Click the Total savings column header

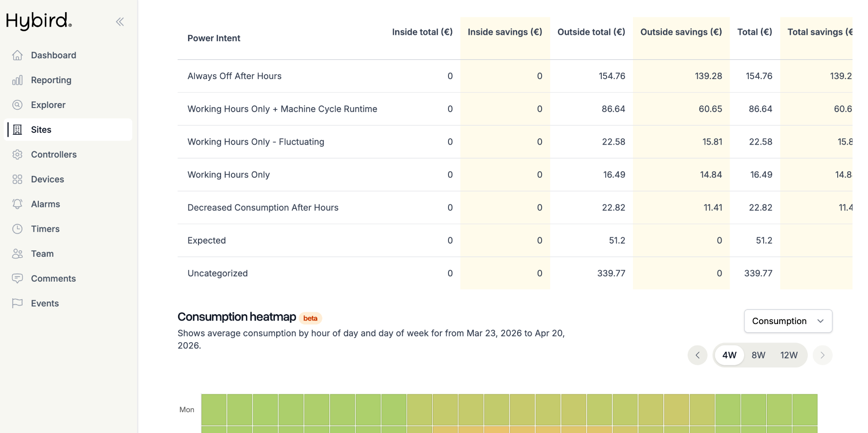coord(820,32)
